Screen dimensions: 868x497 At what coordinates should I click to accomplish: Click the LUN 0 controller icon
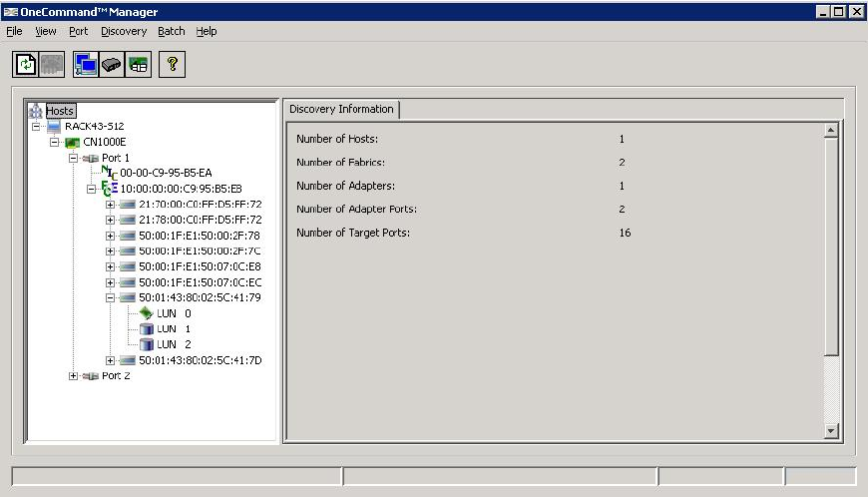click(x=146, y=313)
